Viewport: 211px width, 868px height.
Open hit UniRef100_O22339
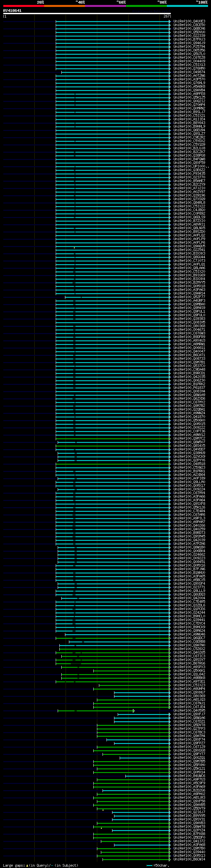point(189,36)
